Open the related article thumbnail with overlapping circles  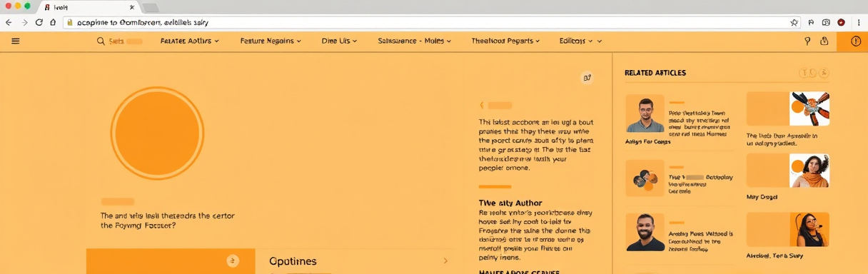pyautogui.click(x=645, y=178)
